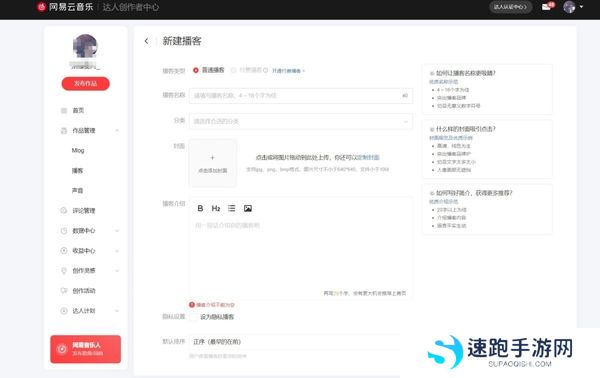Click the top-right account avatar
Viewport: 600px width, 378px height.
569,7
